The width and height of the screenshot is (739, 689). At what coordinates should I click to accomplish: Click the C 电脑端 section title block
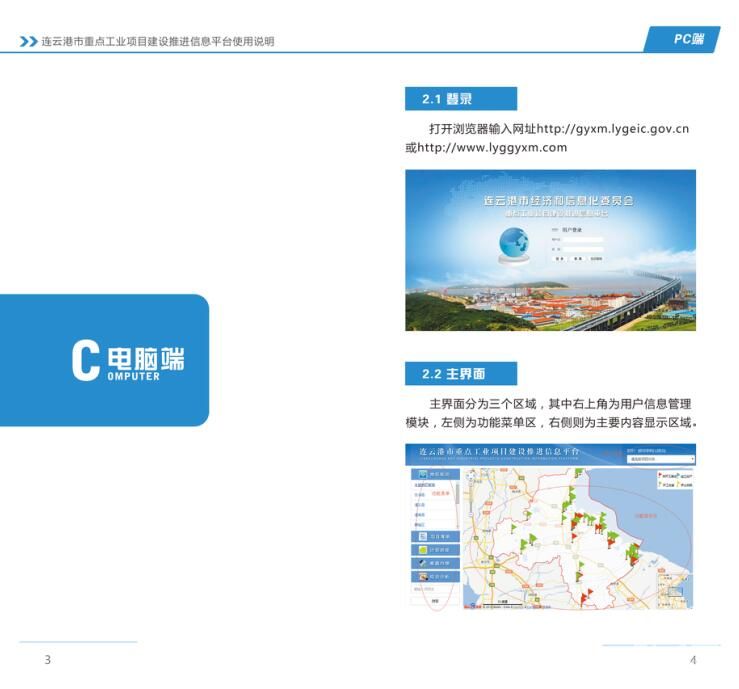pyautogui.click(x=104, y=361)
